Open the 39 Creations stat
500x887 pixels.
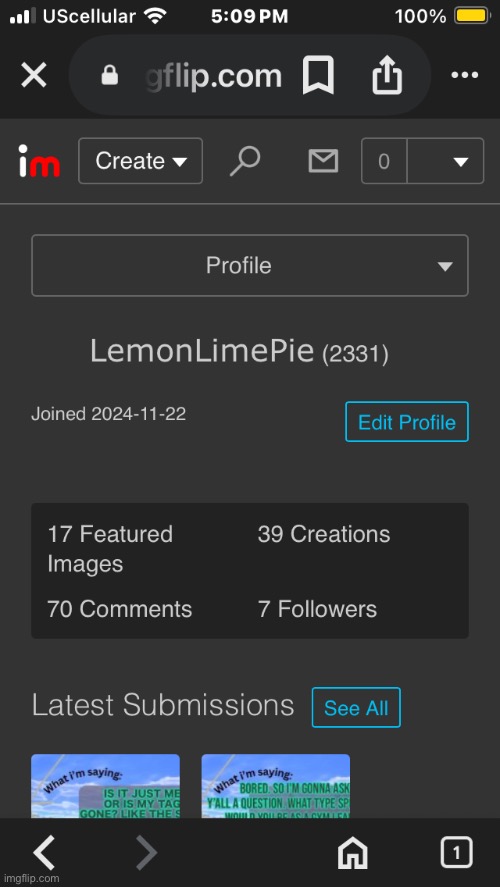[324, 535]
